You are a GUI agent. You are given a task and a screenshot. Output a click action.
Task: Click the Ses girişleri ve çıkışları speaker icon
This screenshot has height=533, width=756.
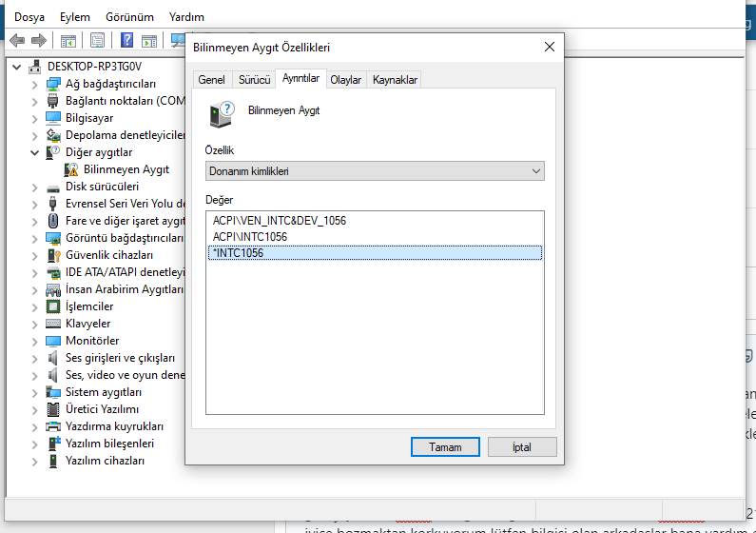52,358
